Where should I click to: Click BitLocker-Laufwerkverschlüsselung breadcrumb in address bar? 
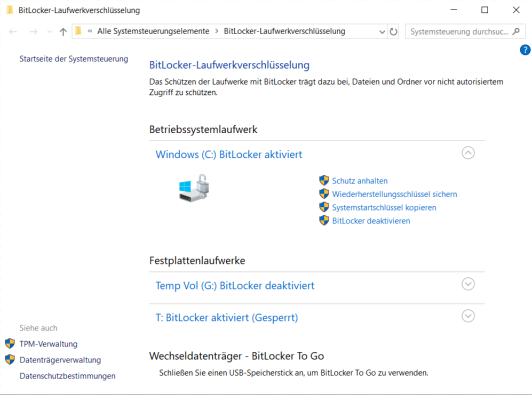tap(284, 31)
